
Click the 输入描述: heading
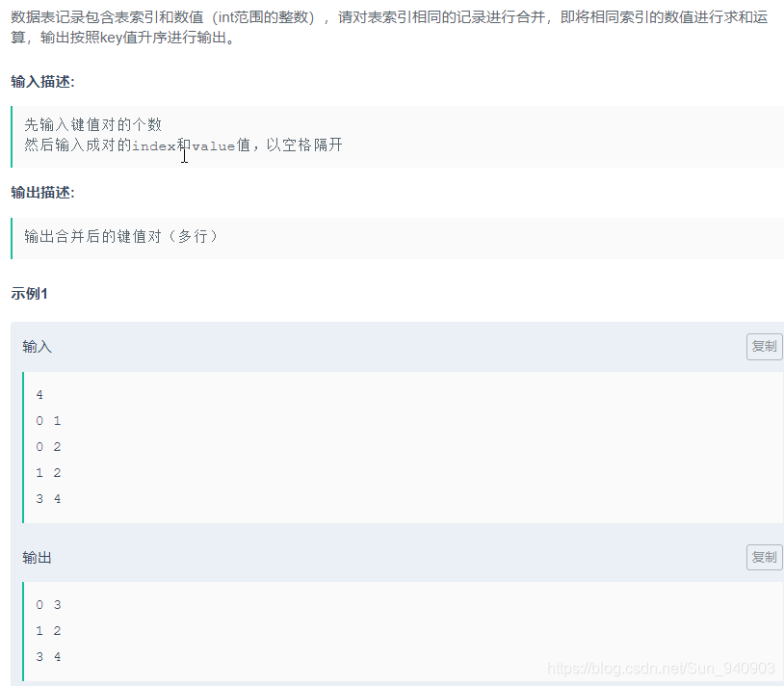[42, 82]
